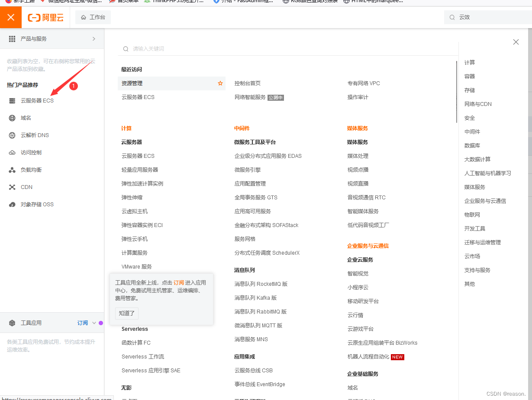
Task: Open 控制台首页 link
Action: point(248,83)
